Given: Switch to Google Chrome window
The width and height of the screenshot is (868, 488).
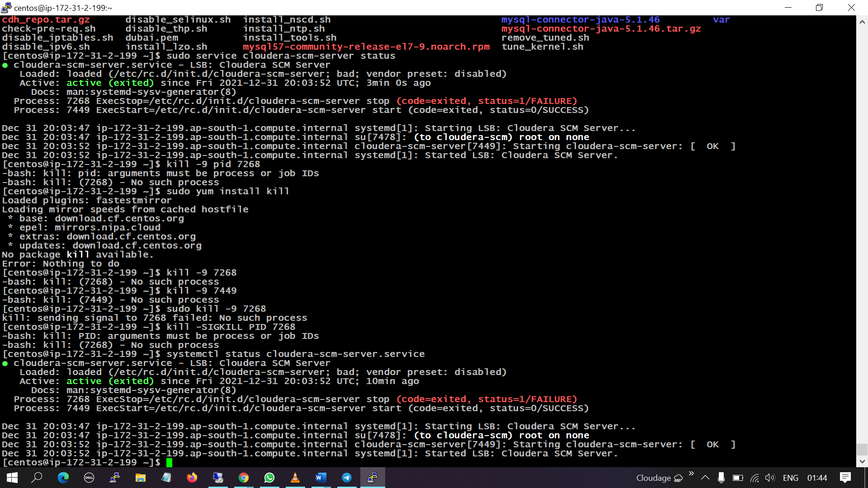Looking at the screenshot, I should [244, 478].
